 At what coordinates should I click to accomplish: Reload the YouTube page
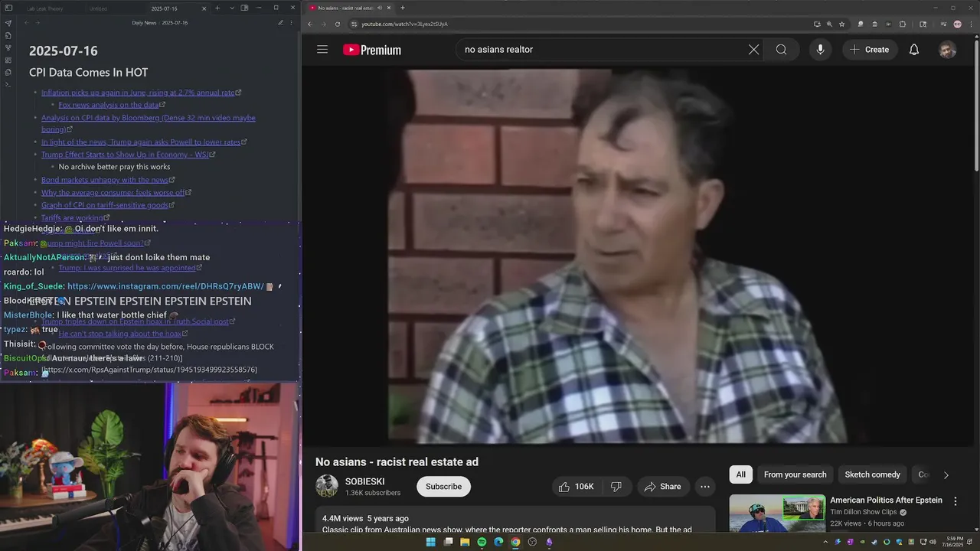coord(338,24)
